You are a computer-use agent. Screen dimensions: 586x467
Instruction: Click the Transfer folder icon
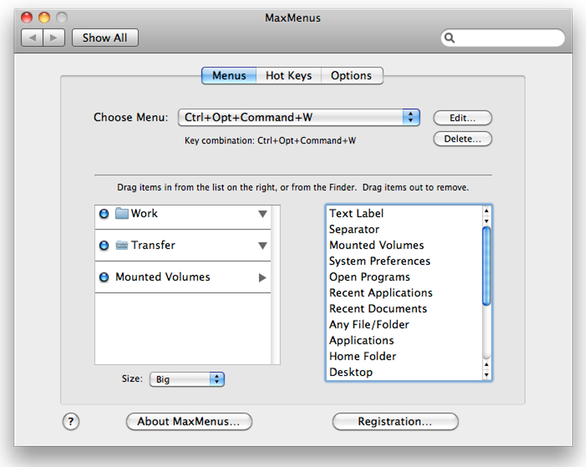pyautogui.click(x=121, y=245)
